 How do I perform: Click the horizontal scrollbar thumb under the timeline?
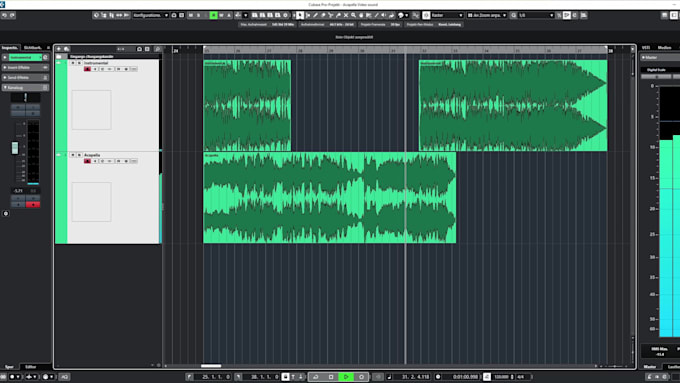pos(211,366)
